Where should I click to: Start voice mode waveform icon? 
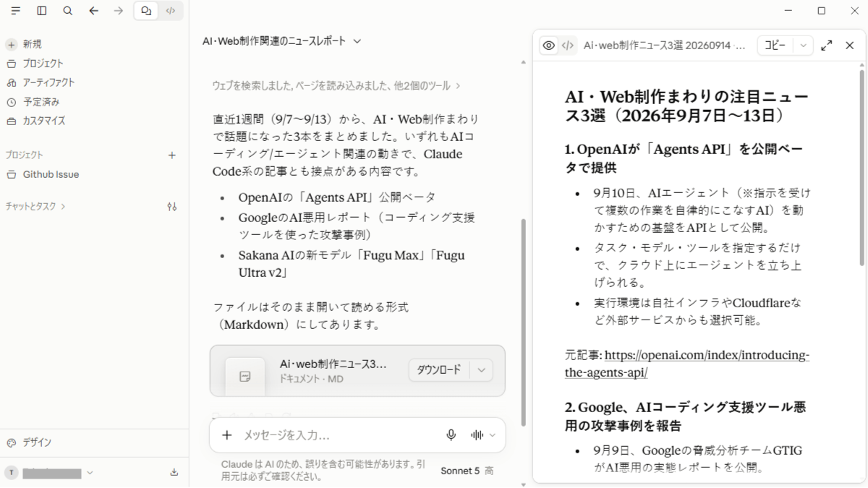(477, 435)
